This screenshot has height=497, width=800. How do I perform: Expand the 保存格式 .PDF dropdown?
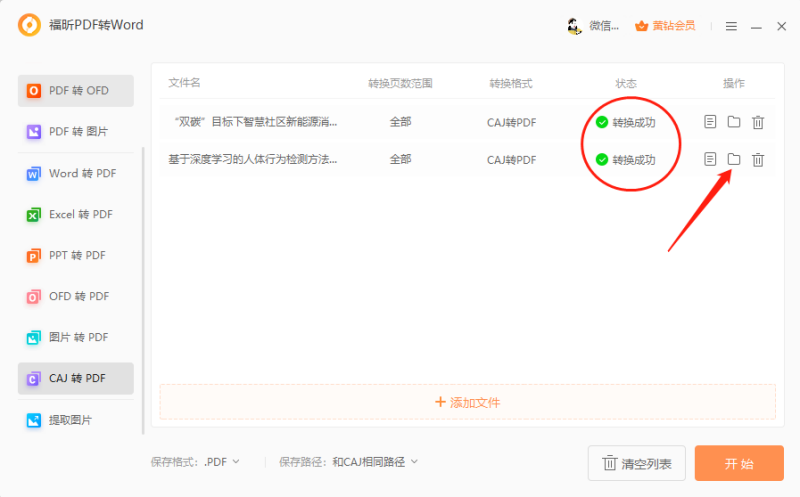click(x=223, y=462)
